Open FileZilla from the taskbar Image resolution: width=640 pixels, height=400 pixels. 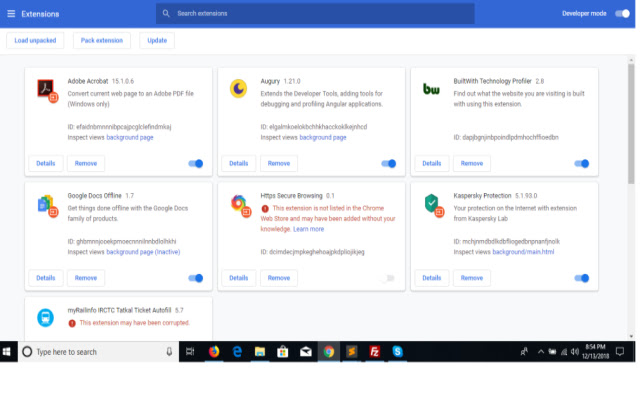(x=374, y=351)
